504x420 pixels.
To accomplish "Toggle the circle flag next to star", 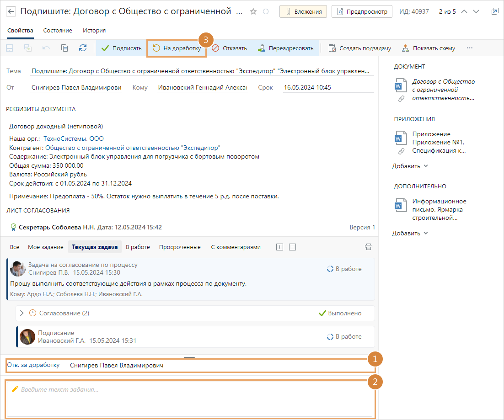I will [x=266, y=12].
